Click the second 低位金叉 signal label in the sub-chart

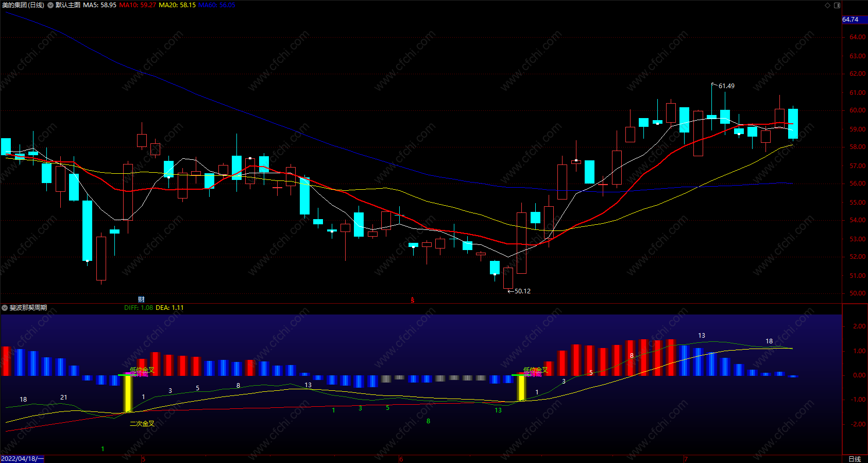pos(536,370)
